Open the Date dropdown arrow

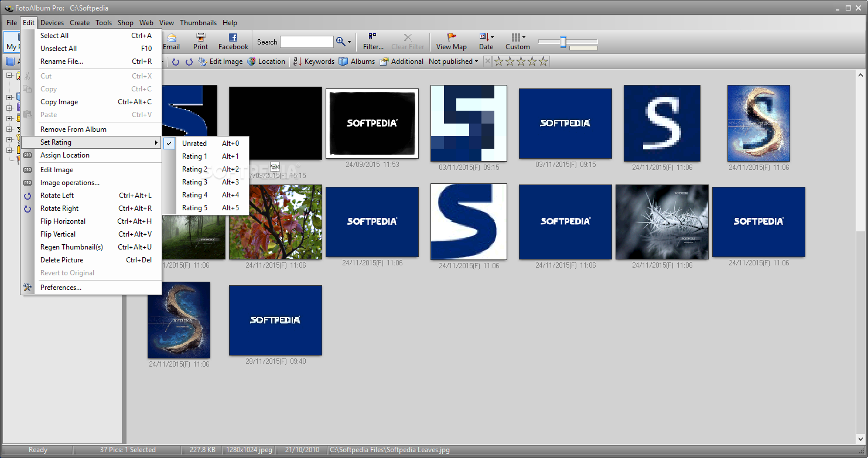coord(492,37)
